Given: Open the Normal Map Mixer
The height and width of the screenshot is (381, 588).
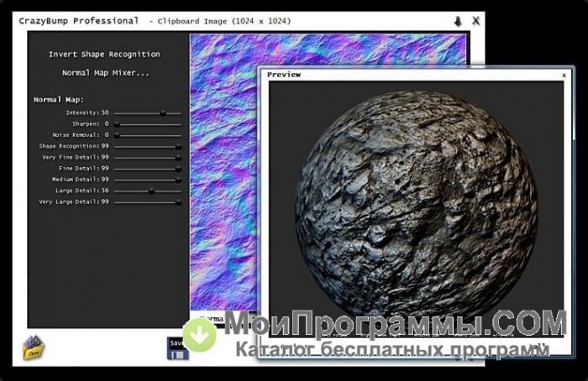Looking at the screenshot, I should click(105, 73).
